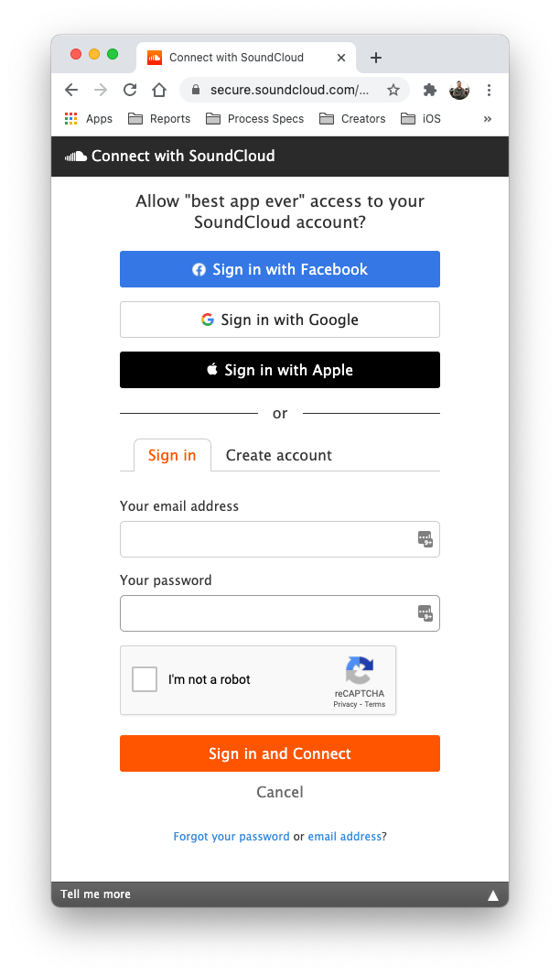Click the password manager icon in password field

424,613
